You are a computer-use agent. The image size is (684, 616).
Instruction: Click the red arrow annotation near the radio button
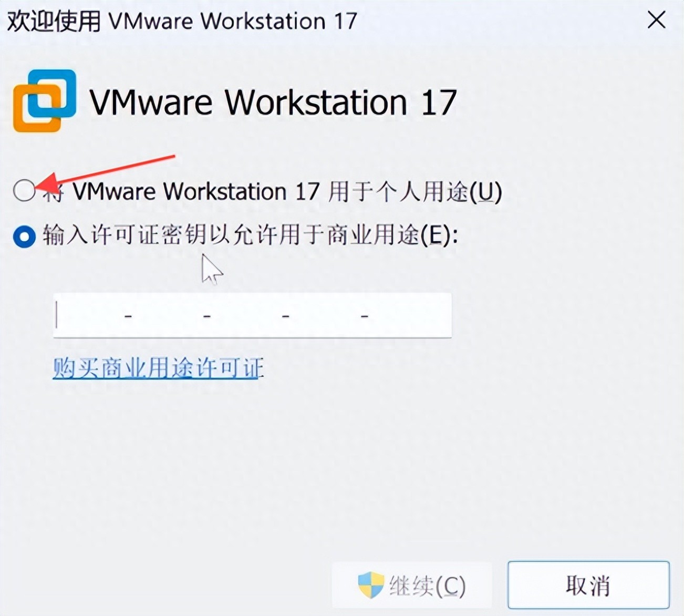[x=104, y=173]
